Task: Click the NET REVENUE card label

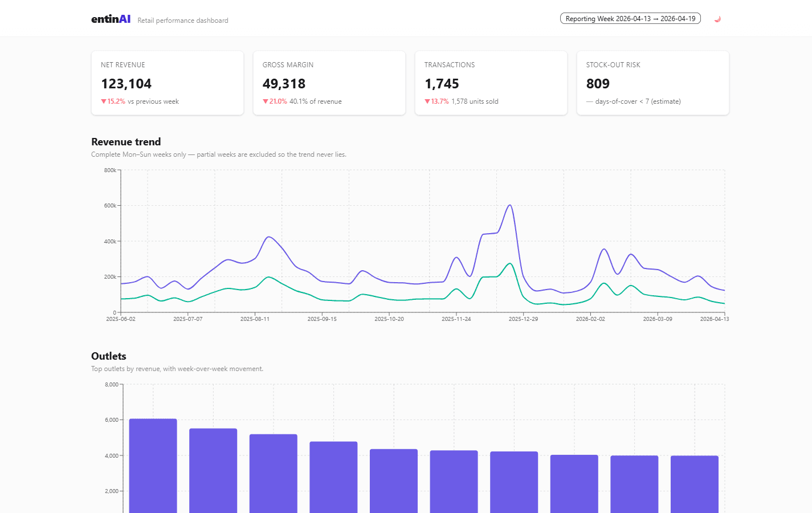Action: (123, 65)
